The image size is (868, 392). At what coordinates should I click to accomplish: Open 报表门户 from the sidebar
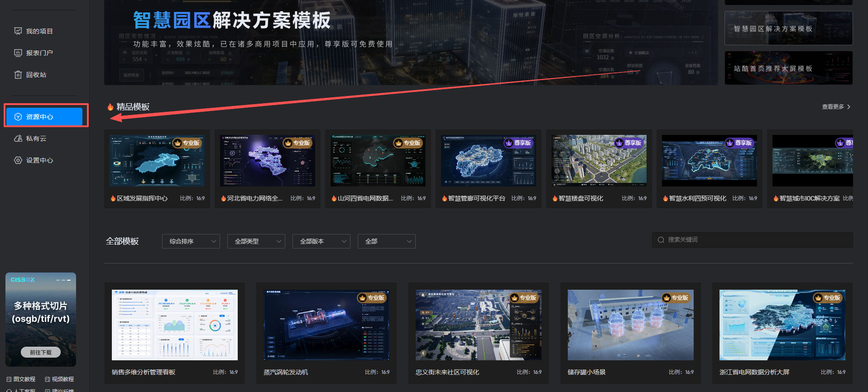click(x=39, y=53)
